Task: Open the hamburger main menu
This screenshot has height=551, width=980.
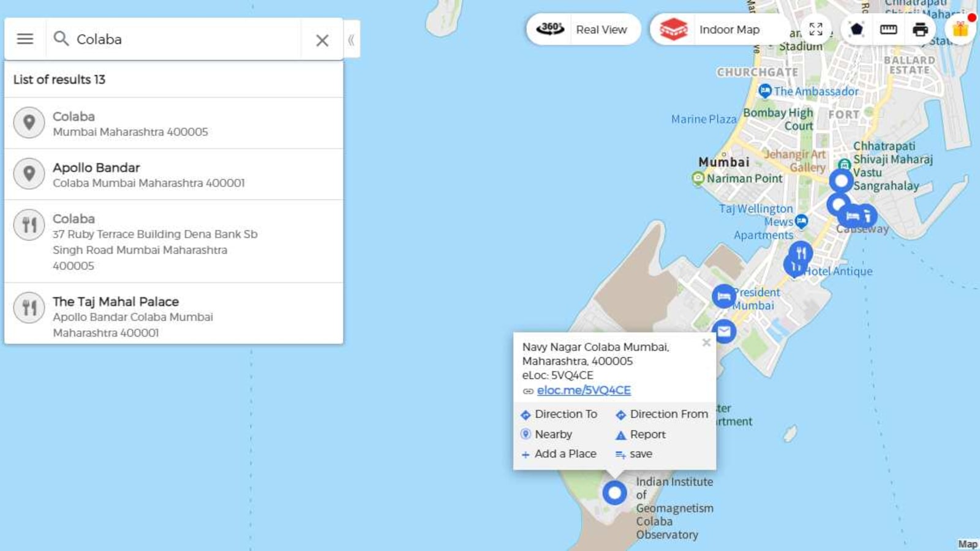Action: coord(25,39)
